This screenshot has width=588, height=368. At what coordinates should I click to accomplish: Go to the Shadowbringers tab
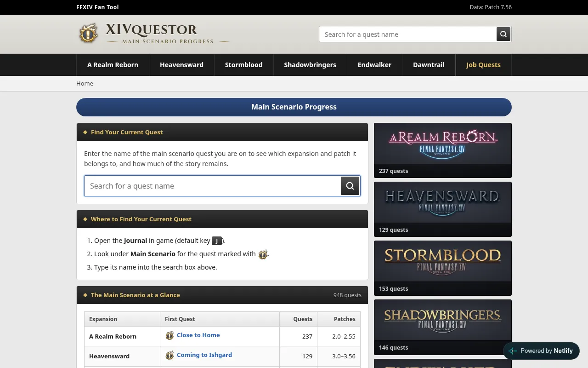coord(310,65)
